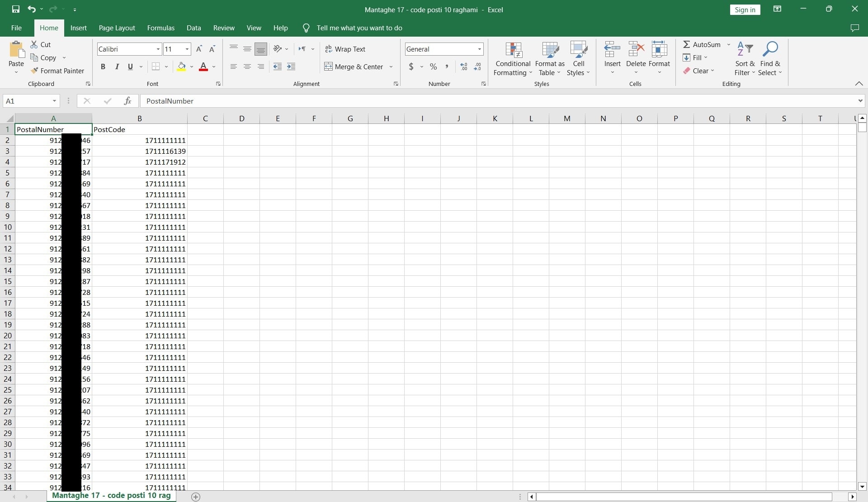Click the AutoSum button
This screenshot has height=502, width=868.
coord(702,44)
